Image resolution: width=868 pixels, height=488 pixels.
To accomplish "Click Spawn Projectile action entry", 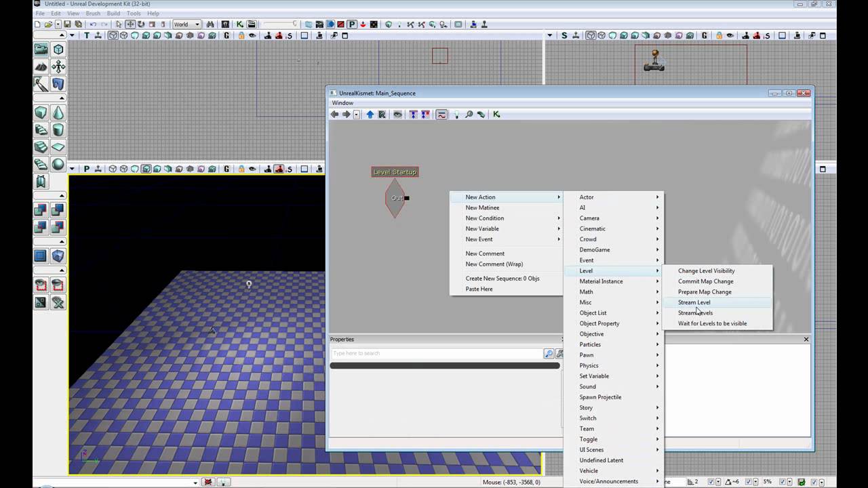I will point(613,397).
